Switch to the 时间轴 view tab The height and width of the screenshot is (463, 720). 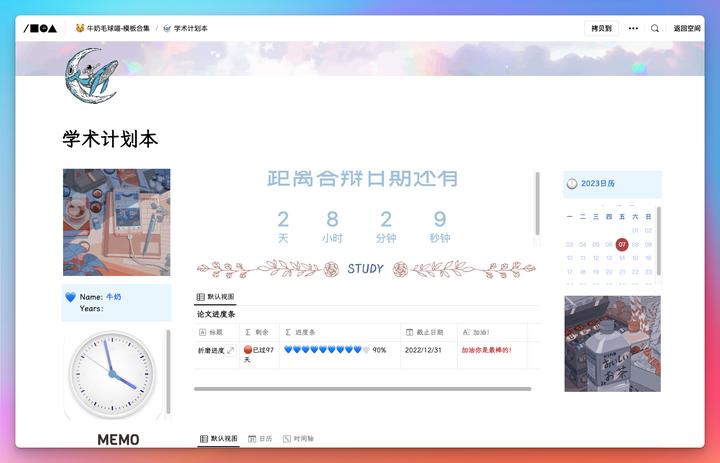coord(298,439)
